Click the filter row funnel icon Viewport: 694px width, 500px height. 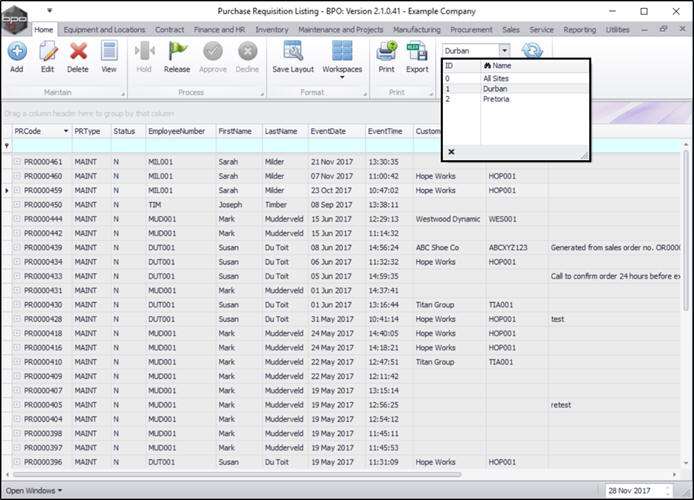7,145
